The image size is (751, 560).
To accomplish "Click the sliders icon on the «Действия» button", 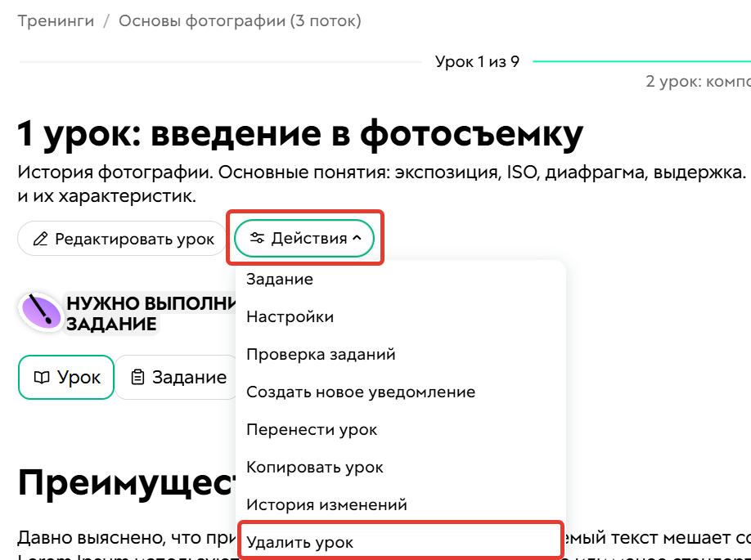I will coord(258,238).
